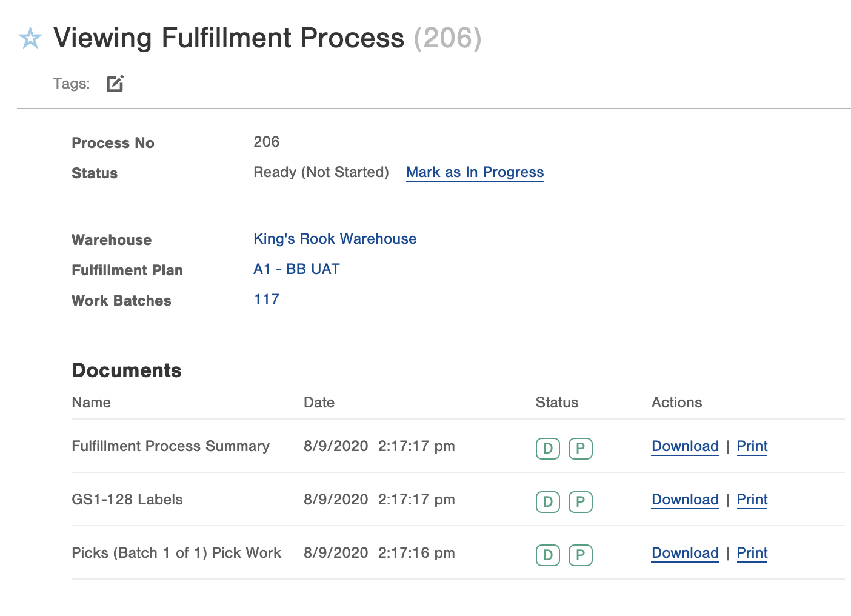
Task: Download the Picks Batch 1 Pick Work document
Action: [x=685, y=553]
